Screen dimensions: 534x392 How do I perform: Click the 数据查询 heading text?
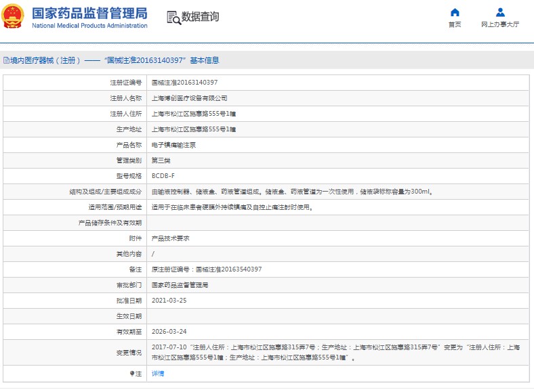click(x=200, y=17)
